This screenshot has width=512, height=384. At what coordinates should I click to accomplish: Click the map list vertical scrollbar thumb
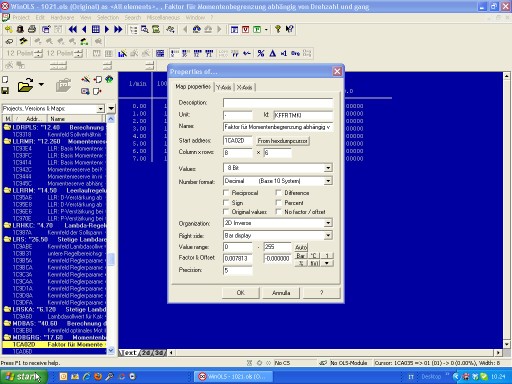[111, 259]
